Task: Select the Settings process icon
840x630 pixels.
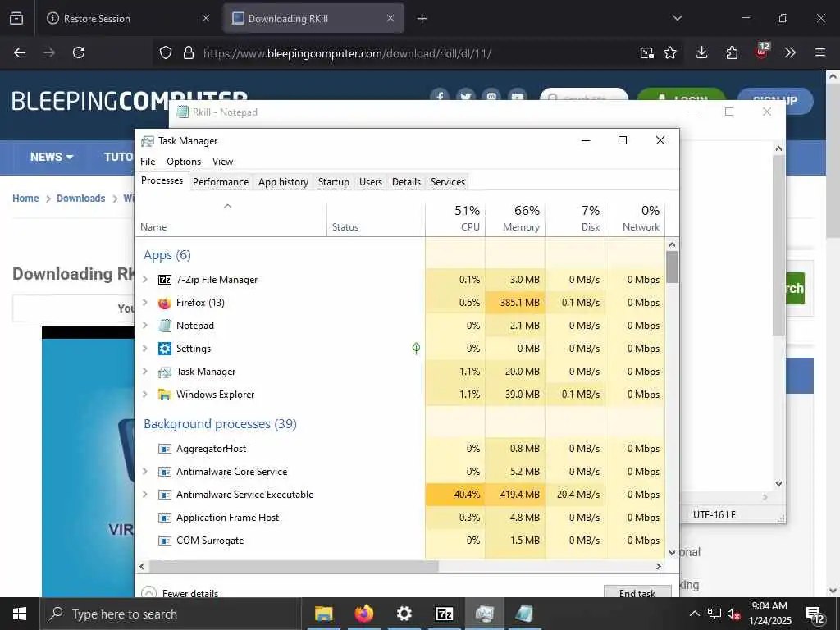Action: click(164, 349)
